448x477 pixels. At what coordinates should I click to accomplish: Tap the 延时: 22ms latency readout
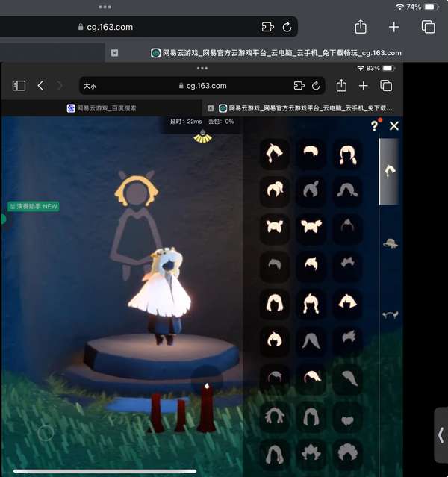pyautogui.click(x=186, y=122)
